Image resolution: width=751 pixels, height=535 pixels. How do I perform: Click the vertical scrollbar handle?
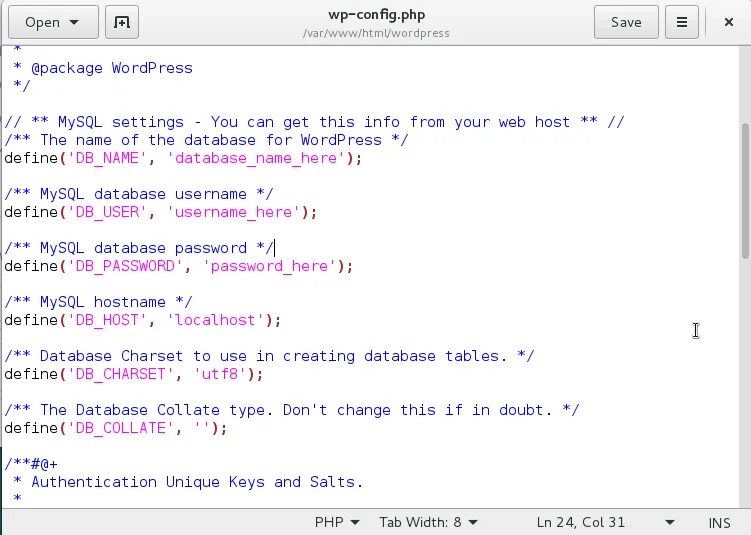point(745,192)
